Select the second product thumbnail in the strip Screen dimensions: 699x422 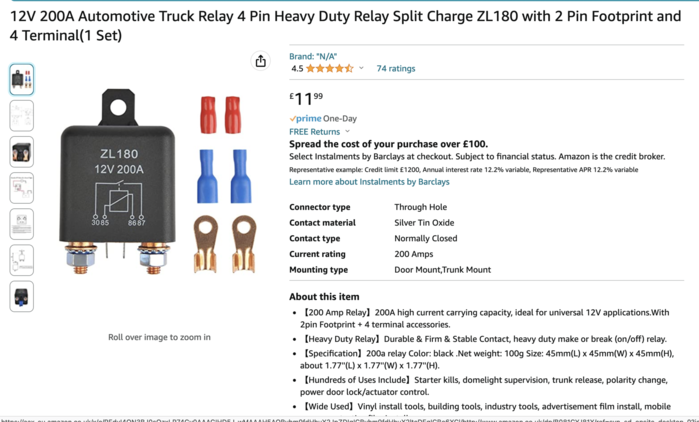(x=21, y=116)
